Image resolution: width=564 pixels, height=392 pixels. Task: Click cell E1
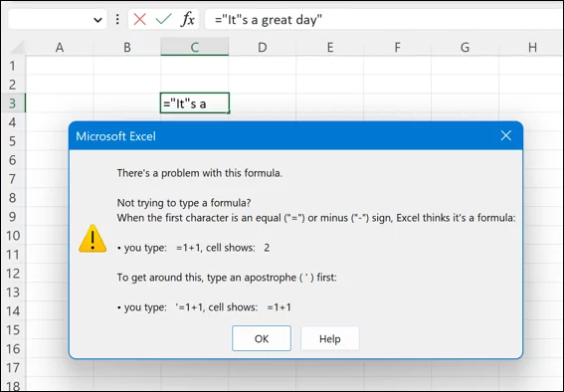[x=330, y=66]
